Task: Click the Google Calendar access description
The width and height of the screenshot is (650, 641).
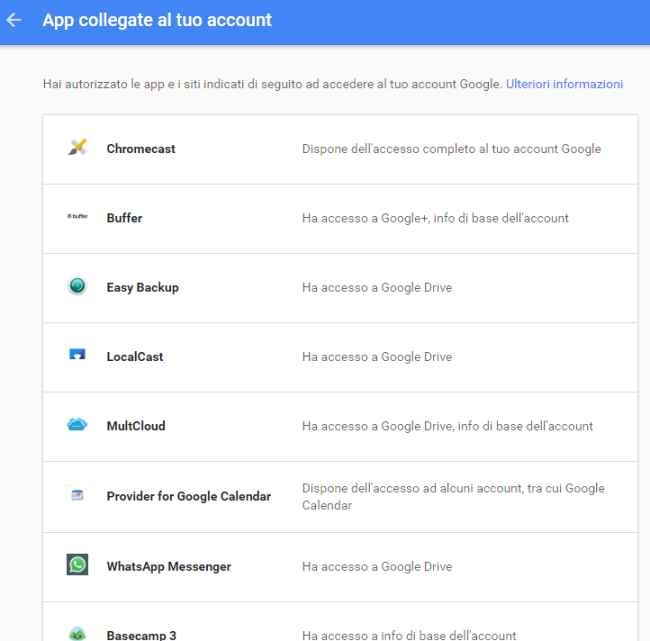Action: [453, 497]
